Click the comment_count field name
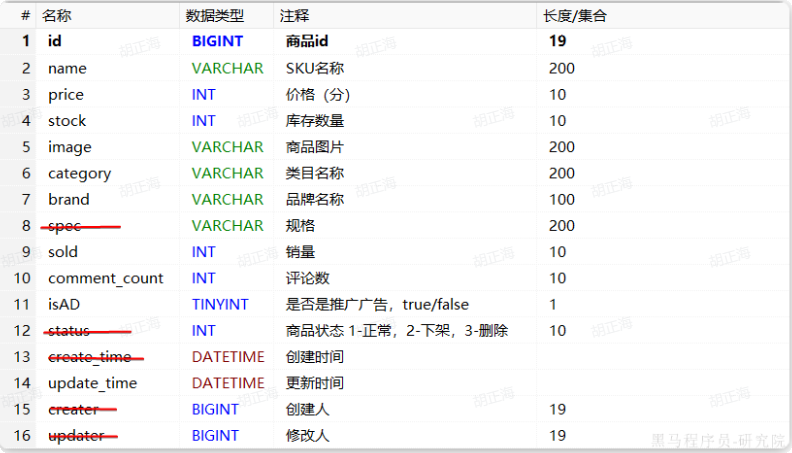Image resolution: width=792 pixels, height=453 pixels. [105, 278]
